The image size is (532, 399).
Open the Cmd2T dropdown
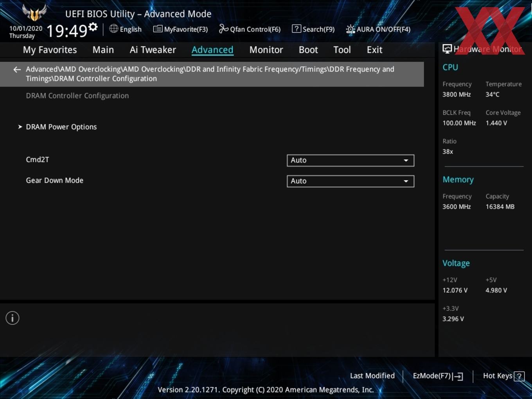coord(350,160)
